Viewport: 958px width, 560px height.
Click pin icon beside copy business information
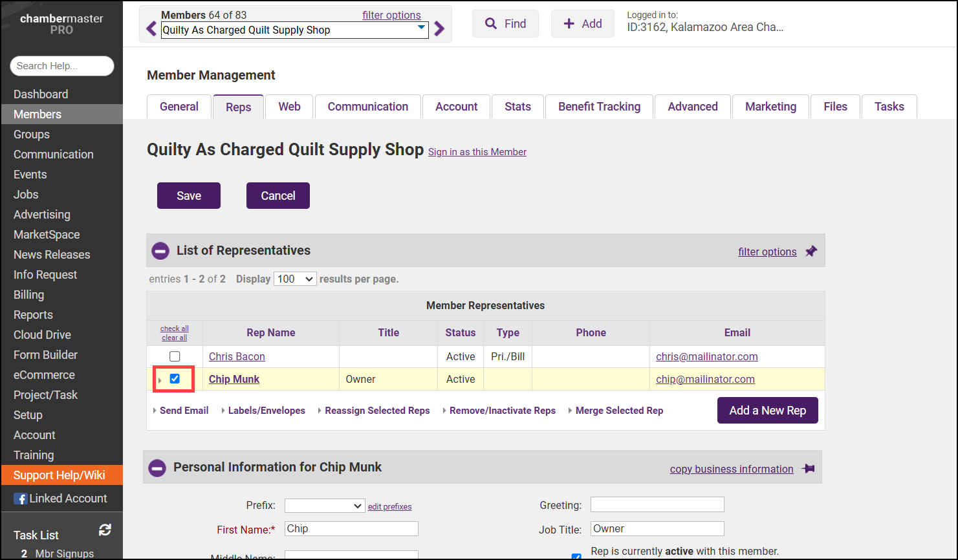[x=808, y=469]
